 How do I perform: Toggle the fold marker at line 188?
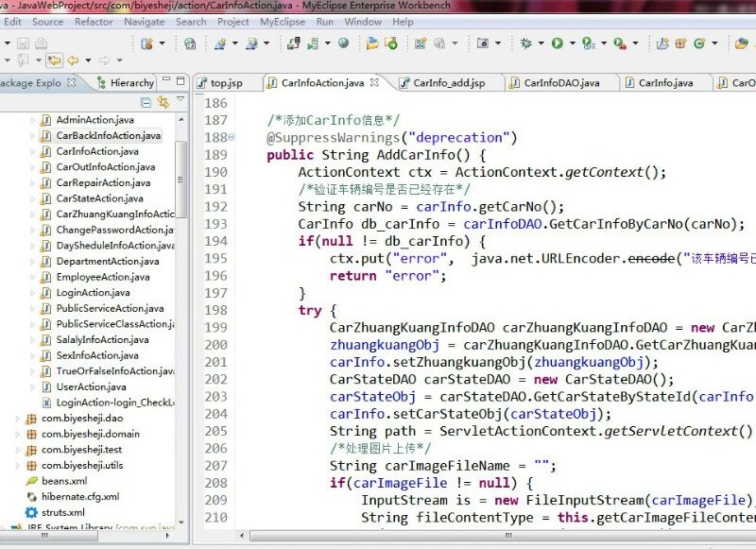(232, 137)
